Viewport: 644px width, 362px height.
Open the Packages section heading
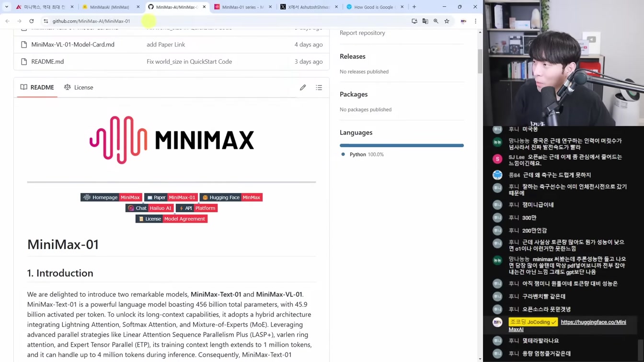tap(354, 94)
